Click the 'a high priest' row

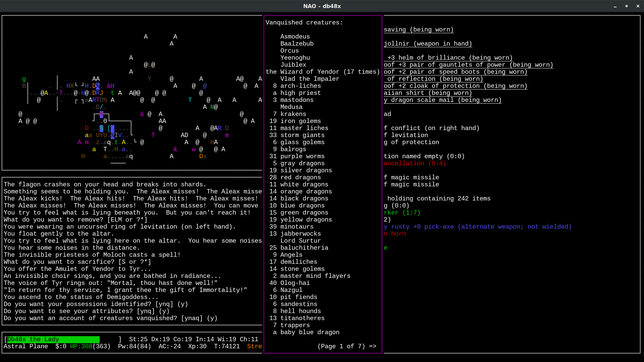(297, 93)
